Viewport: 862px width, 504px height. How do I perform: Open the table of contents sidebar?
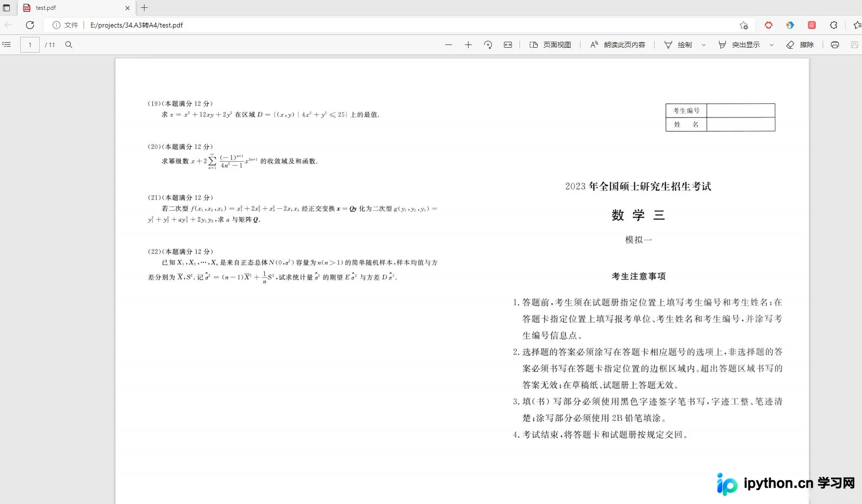point(6,45)
